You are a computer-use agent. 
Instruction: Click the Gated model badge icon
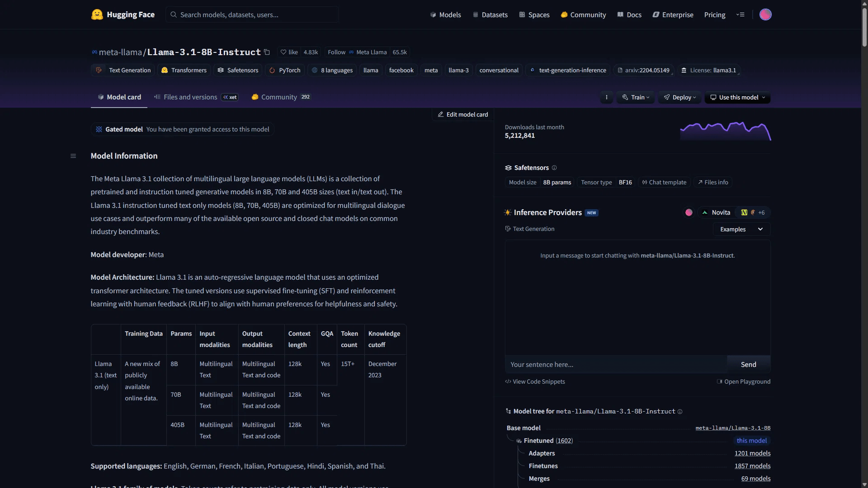coord(99,129)
